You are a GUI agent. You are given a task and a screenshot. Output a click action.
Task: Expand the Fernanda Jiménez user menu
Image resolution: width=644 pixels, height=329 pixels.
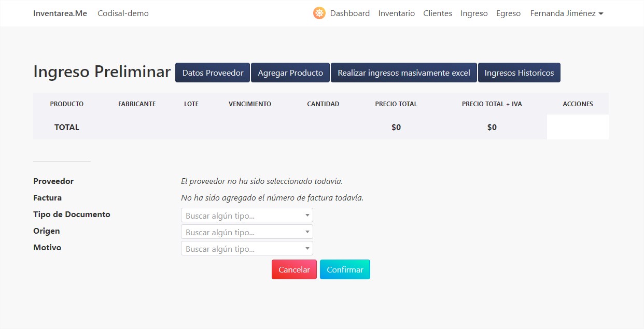pos(566,13)
